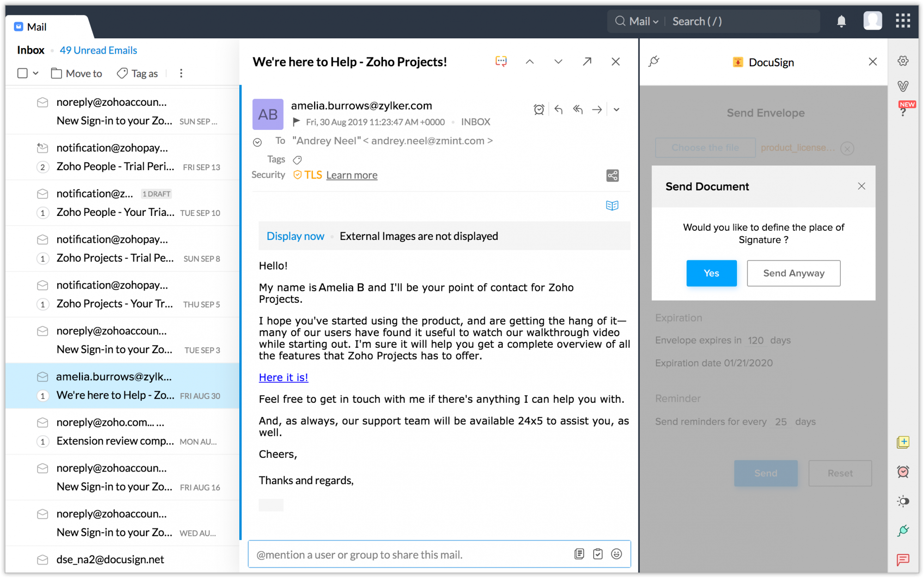Click the tag icon next to Tags field
This screenshot has width=924, height=578.
[299, 159]
